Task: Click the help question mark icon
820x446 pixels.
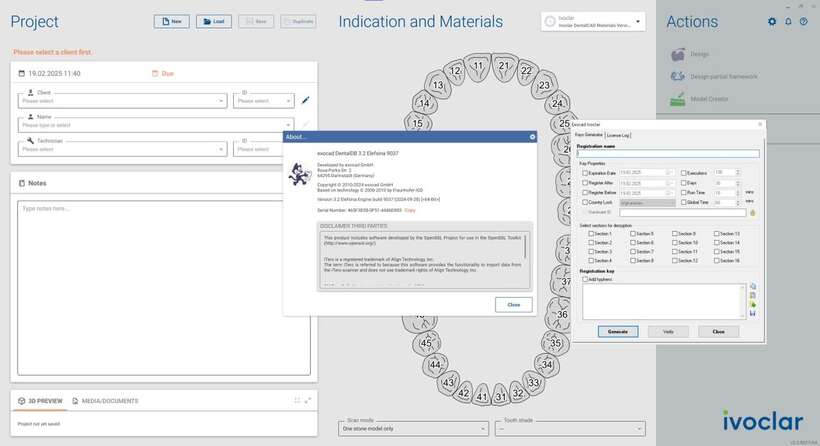Action: [x=803, y=22]
